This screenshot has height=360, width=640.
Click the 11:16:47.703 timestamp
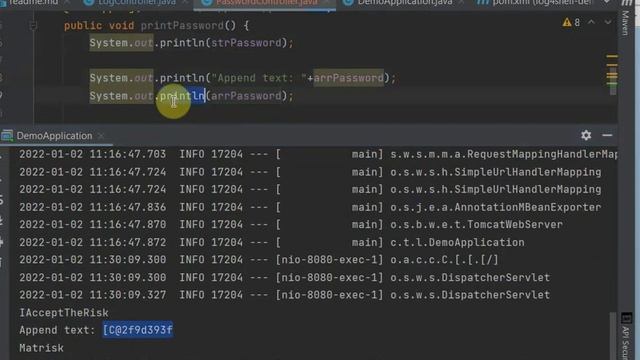pos(93,154)
